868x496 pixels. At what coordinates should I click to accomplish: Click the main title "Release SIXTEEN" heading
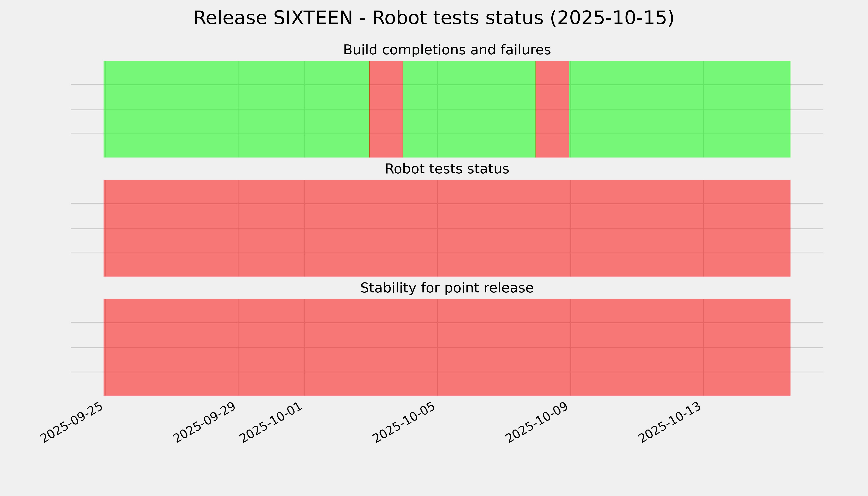point(433,18)
